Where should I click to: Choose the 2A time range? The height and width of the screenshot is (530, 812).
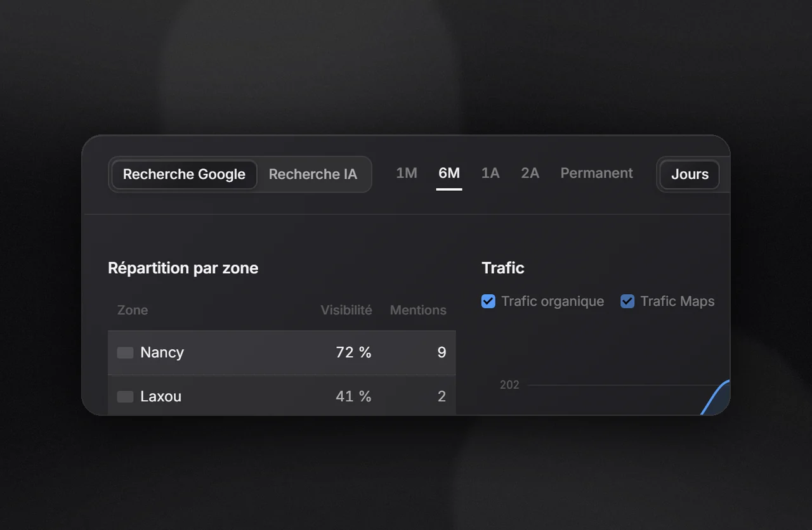point(530,173)
